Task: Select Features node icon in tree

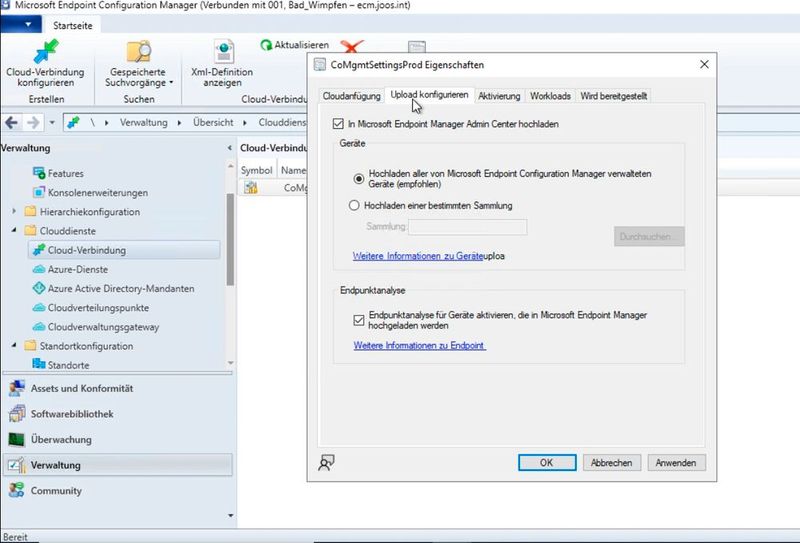Action: (x=39, y=173)
